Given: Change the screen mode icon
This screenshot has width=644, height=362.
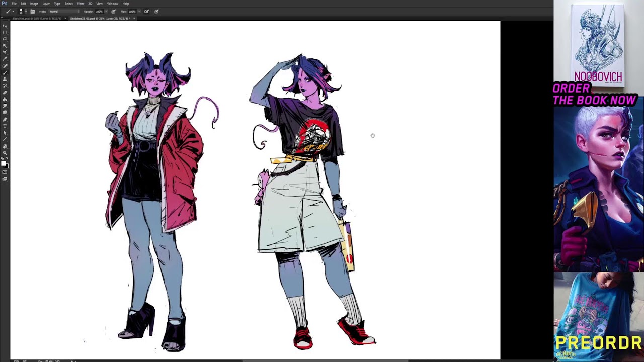Looking at the screenshot, I should (x=5, y=178).
